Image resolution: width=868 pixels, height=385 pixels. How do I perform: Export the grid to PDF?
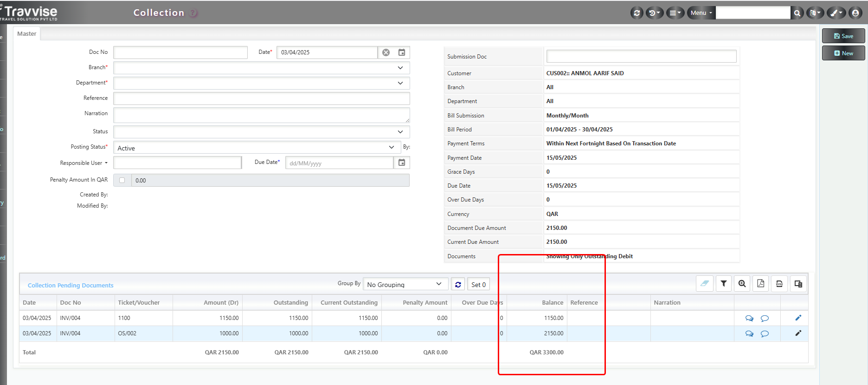[x=761, y=284]
